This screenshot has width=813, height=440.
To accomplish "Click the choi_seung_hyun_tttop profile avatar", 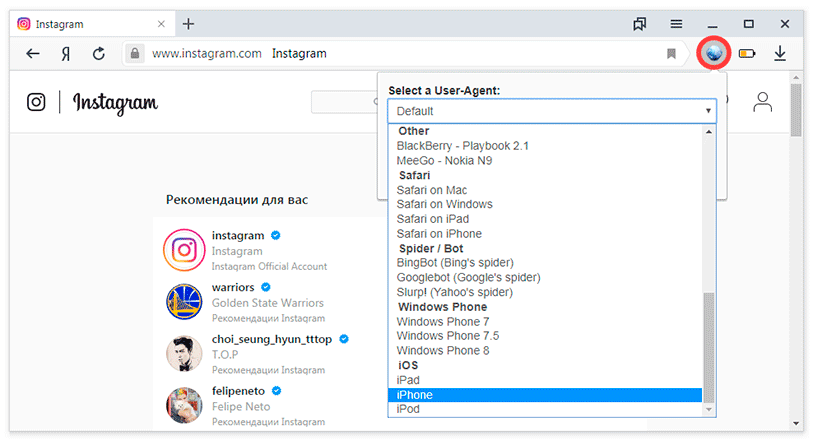I will 184,353.
